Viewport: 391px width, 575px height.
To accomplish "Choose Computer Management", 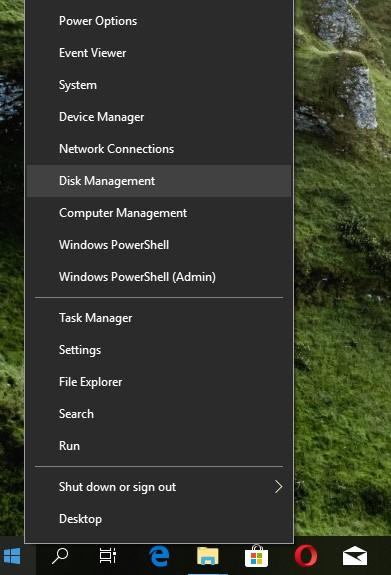I will point(159,213).
